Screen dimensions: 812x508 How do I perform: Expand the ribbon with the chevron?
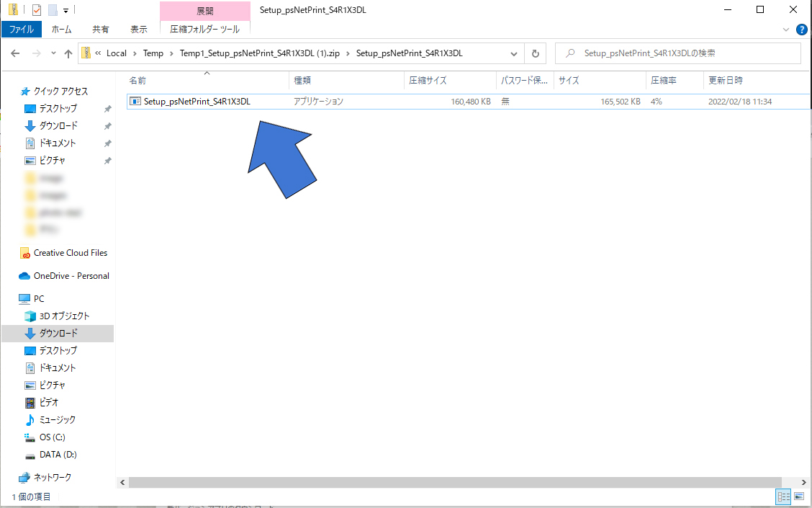[x=785, y=30]
